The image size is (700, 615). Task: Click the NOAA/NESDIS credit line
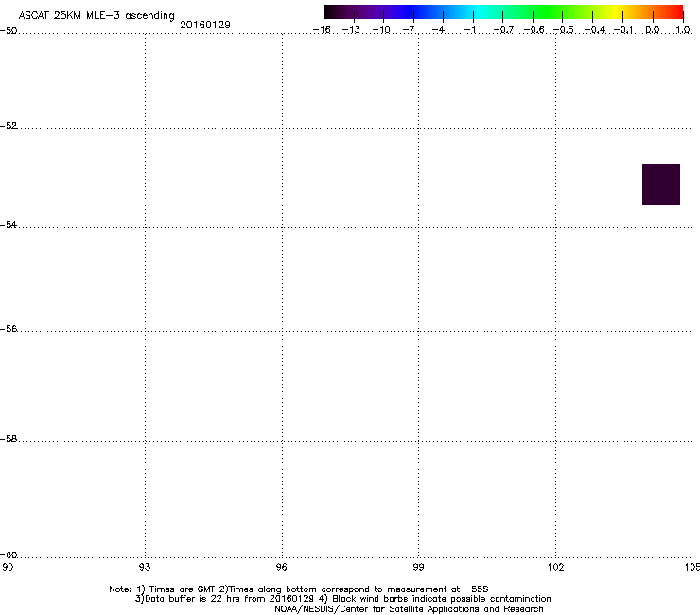point(409,609)
